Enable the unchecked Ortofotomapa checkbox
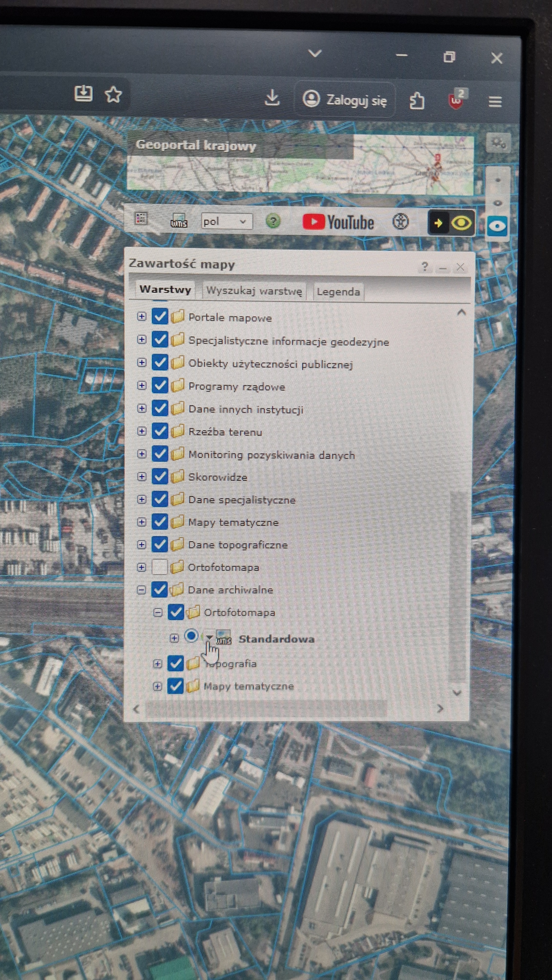Screen dimensions: 552x980 pyautogui.click(x=160, y=567)
